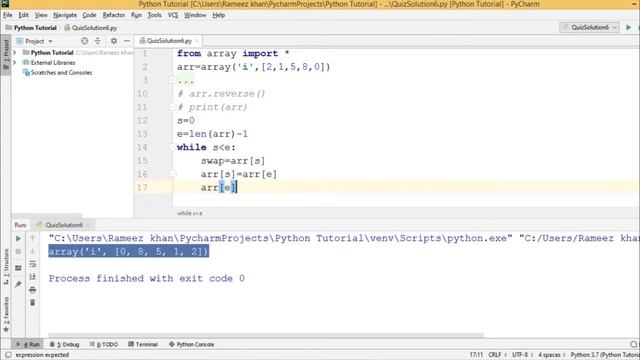Click the 17:11 cursor position in status bar
Viewport: 640px width, 360px height.
point(476,355)
